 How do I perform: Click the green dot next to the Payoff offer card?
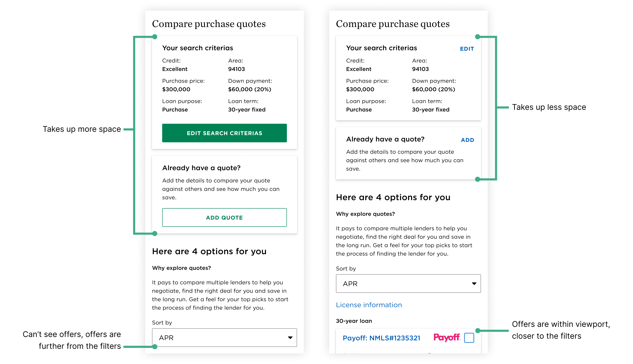click(477, 330)
